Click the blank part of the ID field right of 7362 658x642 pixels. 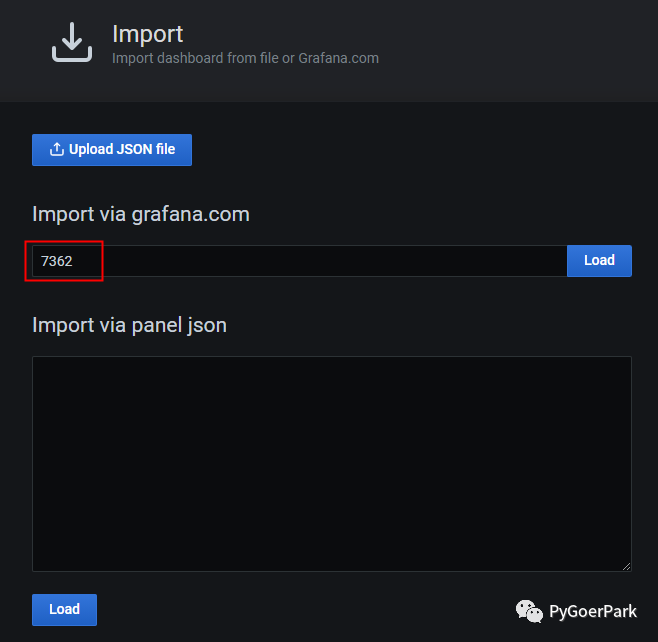[330, 261]
